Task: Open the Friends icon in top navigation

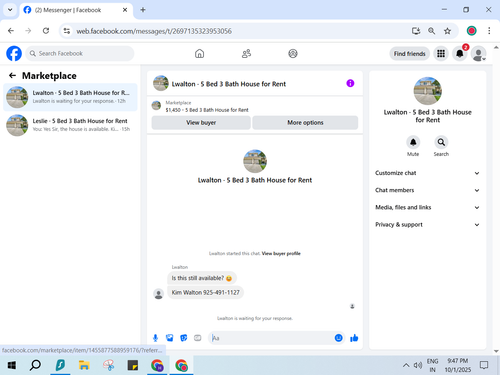Action: pos(246,53)
